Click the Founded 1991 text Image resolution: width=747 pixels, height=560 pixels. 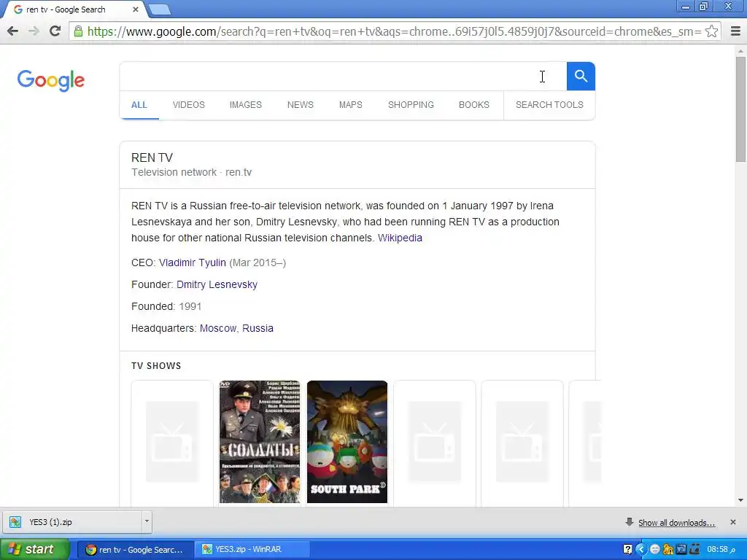pos(166,307)
